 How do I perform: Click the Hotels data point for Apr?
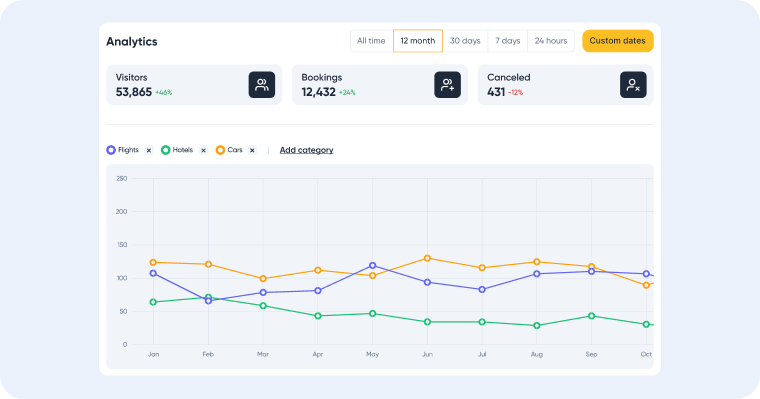(318, 316)
